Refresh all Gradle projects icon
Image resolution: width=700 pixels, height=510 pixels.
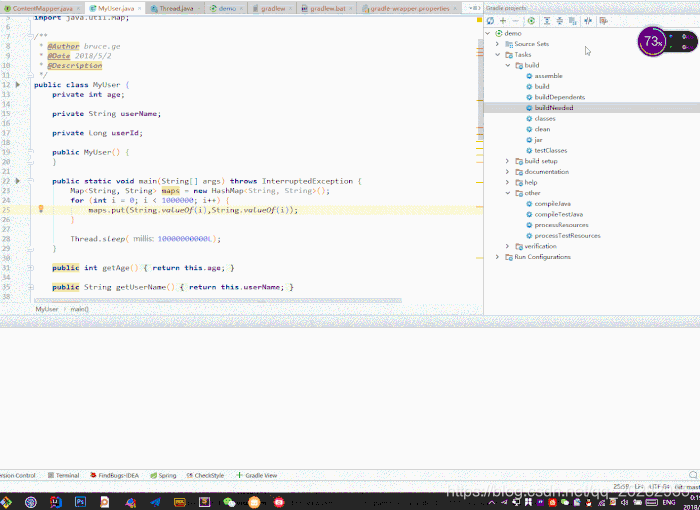[x=490, y=21]
